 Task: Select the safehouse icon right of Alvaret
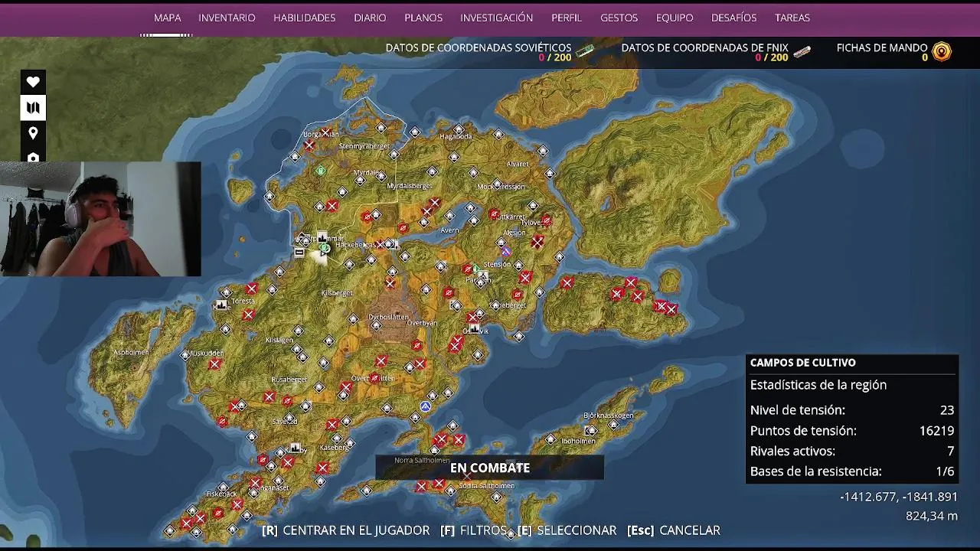click(549, 174)
